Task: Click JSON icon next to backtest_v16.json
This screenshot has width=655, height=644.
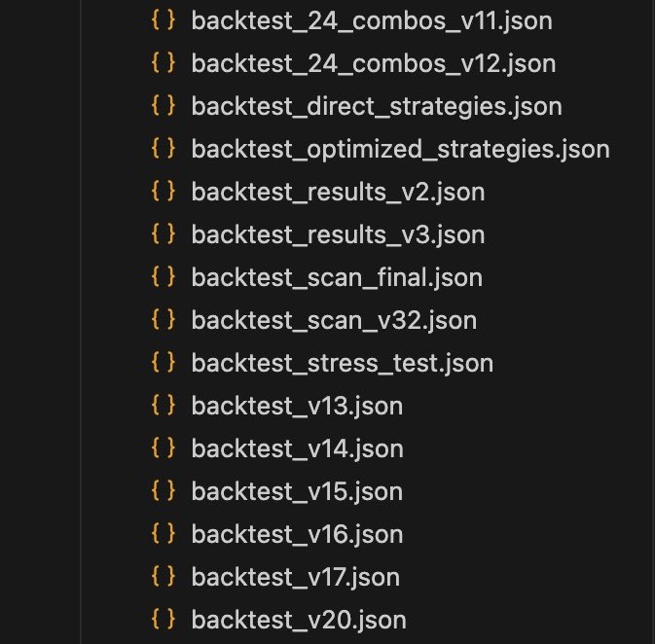Action: 163,534
